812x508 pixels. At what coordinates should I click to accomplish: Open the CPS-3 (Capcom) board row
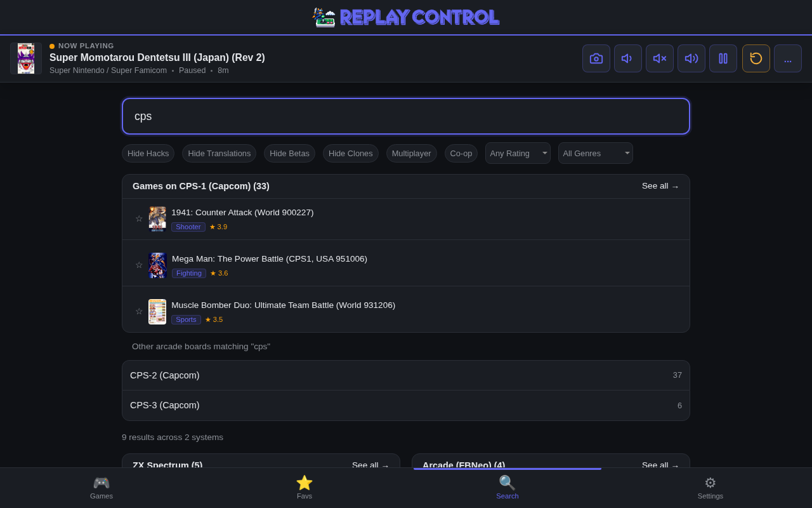point(406,405)
